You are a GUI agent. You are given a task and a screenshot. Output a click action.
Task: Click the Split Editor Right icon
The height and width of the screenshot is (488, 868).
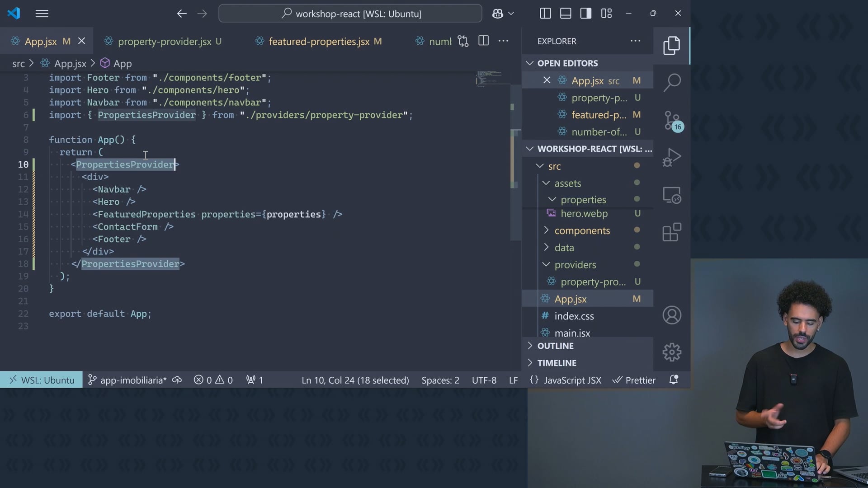[483, 41]
